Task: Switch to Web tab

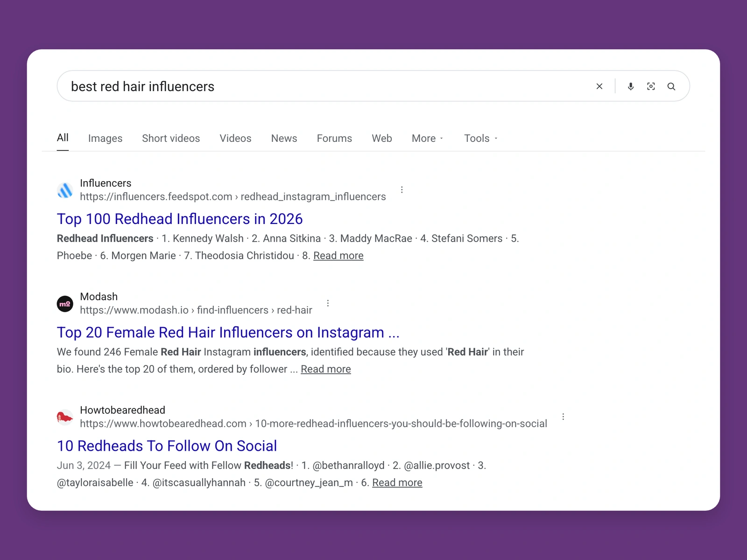Action: point(382,138)
